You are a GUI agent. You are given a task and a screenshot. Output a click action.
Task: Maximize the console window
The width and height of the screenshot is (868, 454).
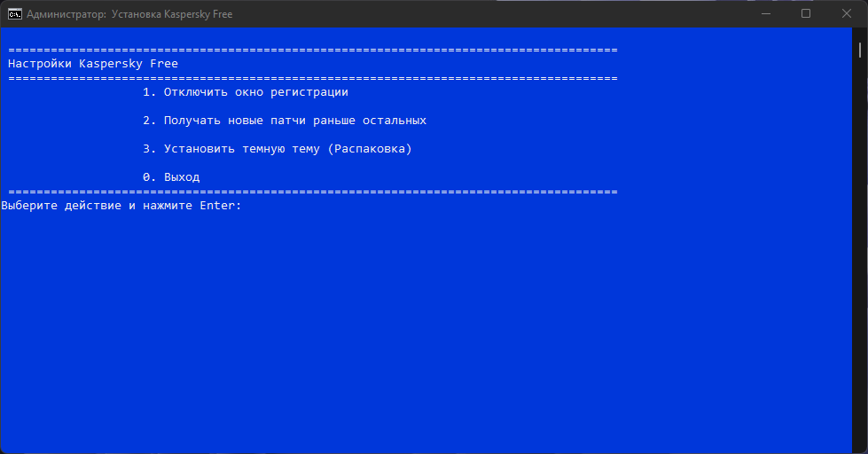[x=806, y=14]
